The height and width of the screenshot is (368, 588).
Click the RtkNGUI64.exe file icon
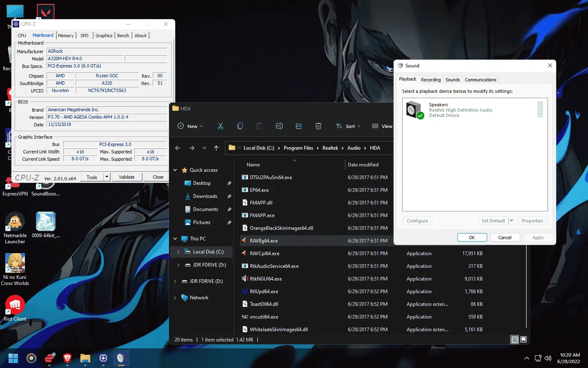click(245, 278)
